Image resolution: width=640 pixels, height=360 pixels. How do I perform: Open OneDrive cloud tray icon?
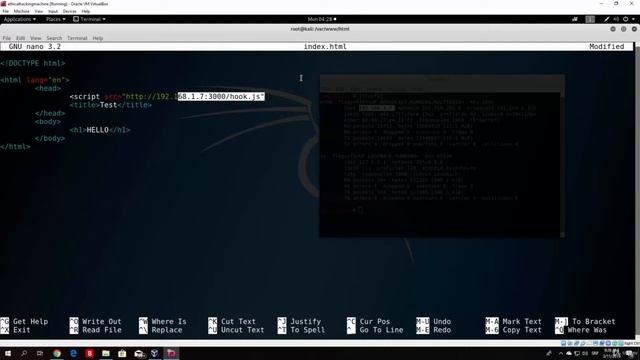coord(569,353)
